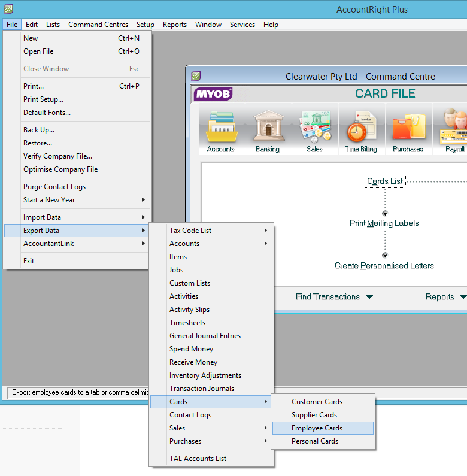Expand Cards export submenu
The image size is (467, 476).
(211, 402)
